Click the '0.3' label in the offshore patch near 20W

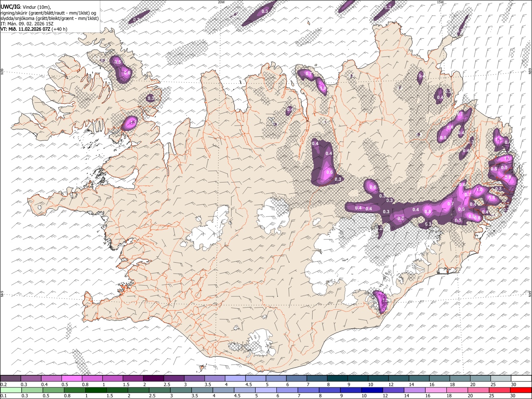coord(265,11)
